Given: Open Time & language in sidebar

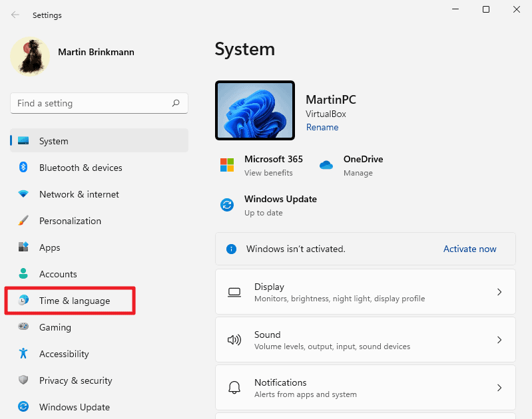Looking at the screenshot, I should (x=74, y=301).
